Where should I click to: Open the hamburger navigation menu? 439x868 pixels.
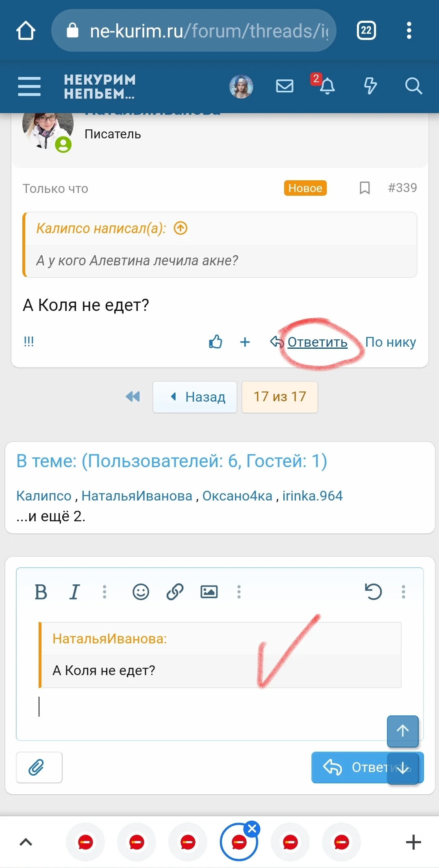coord(29,87)
